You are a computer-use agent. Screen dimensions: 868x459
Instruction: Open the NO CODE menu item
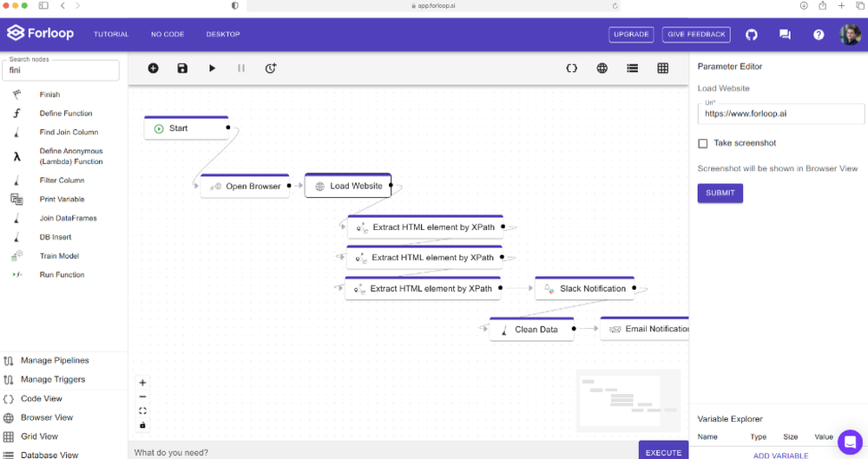168,35
